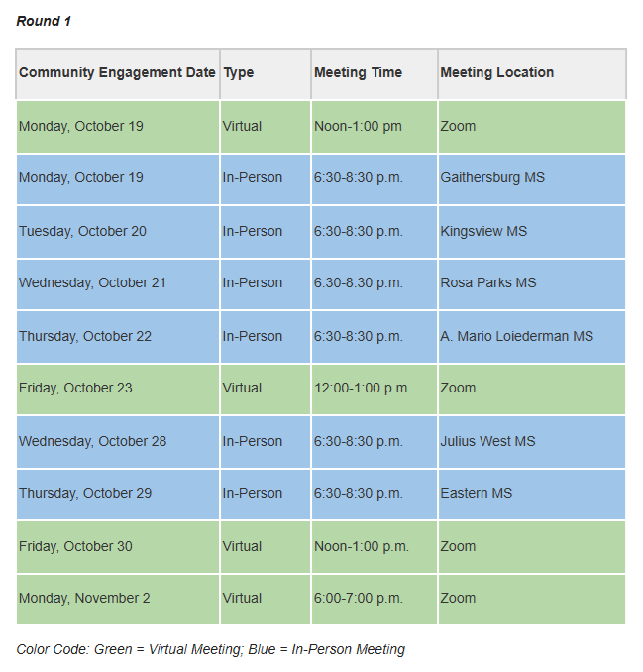The width and height of the screenshot is (643, 672).
Task: Click the Tuesday, October 20 date cell
Action: (x=118, y=232)
